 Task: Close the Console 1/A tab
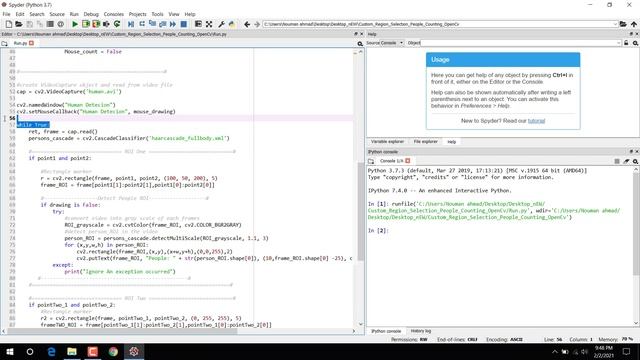[408, 161]
